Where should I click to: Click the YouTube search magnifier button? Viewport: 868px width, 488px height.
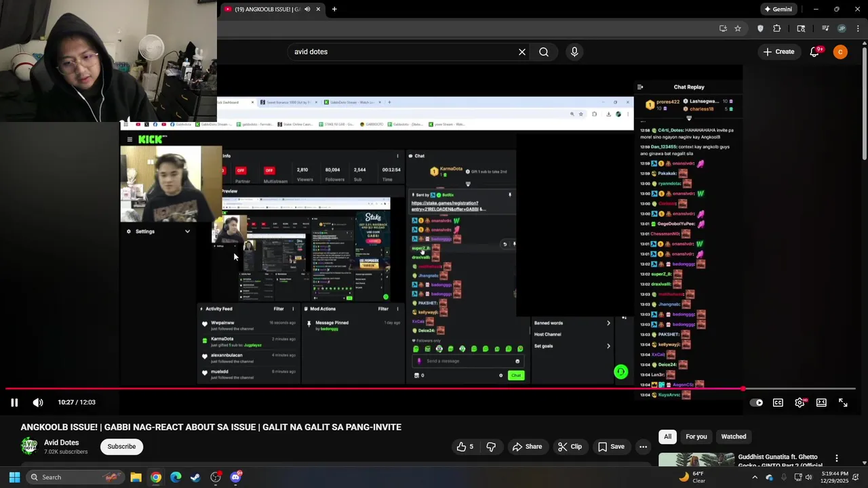544,52
